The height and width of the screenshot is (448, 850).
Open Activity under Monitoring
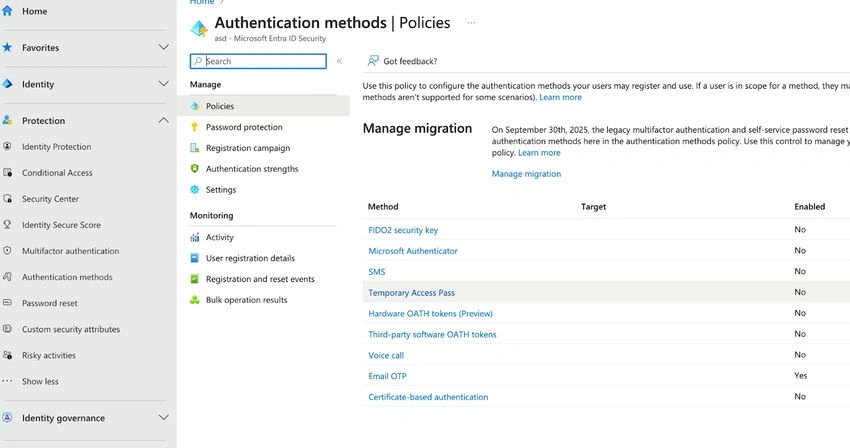tap(220, 238)
